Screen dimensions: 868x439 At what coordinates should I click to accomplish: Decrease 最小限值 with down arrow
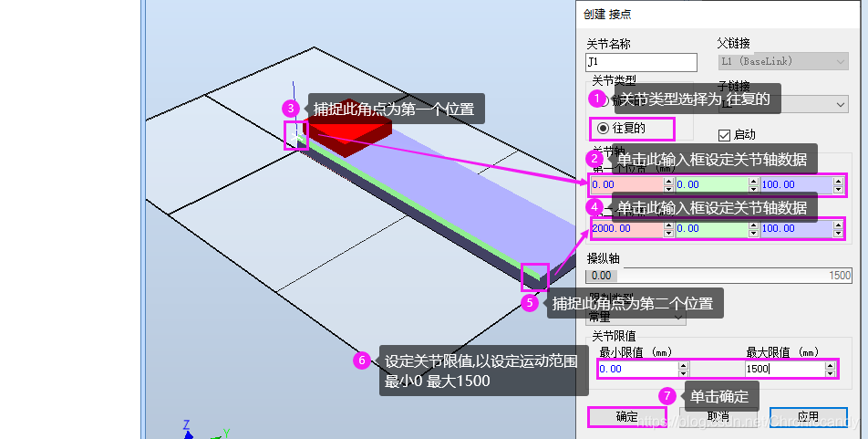click(x=683, y=373)
